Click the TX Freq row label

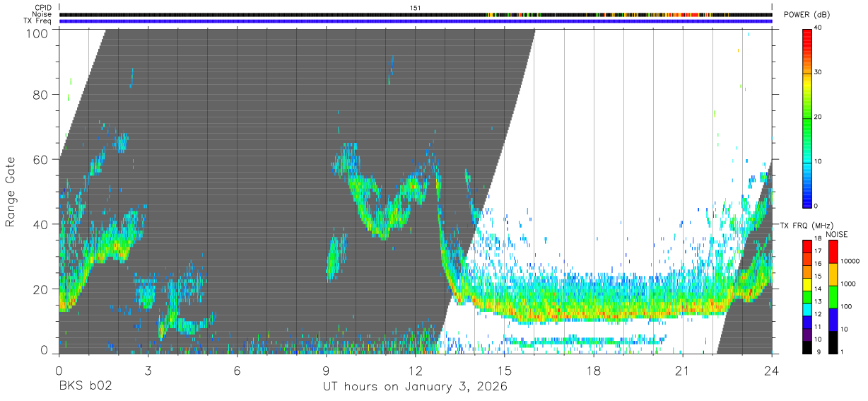tap(37, 21)
